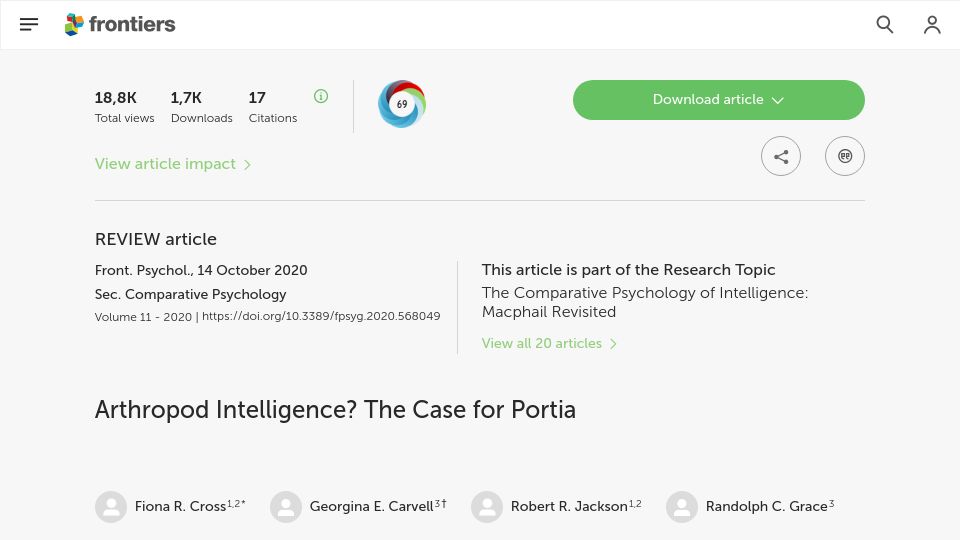Image resolution: width=960 pixels, height=540 pixels.
Task: Open the article comments icon
Action: (844, 156)
